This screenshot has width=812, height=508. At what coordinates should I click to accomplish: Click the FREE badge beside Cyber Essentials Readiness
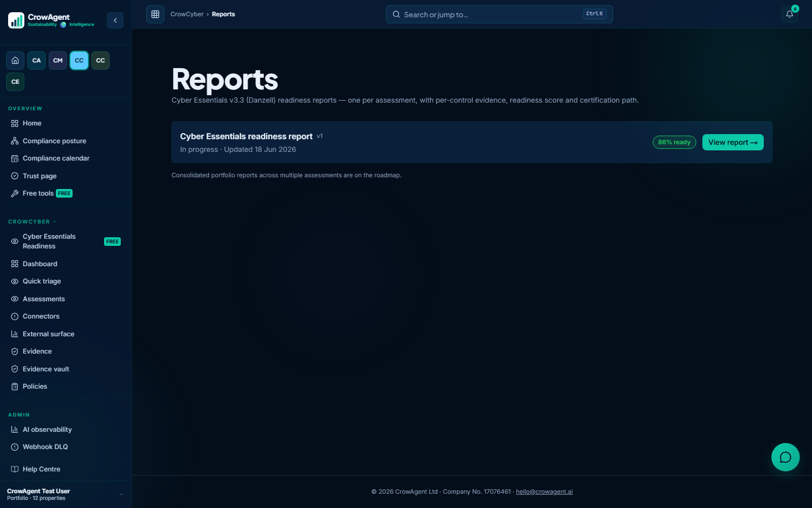112,242
